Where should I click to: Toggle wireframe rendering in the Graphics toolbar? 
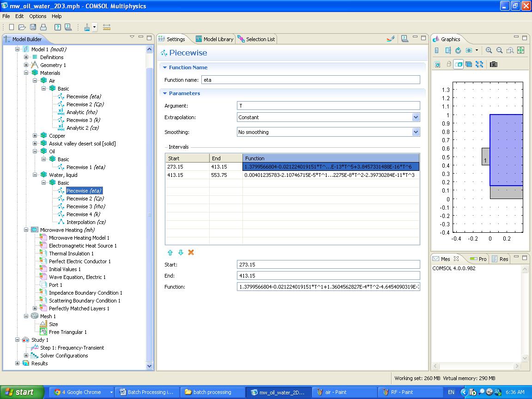pyautogui.click(x=479, y=64)
